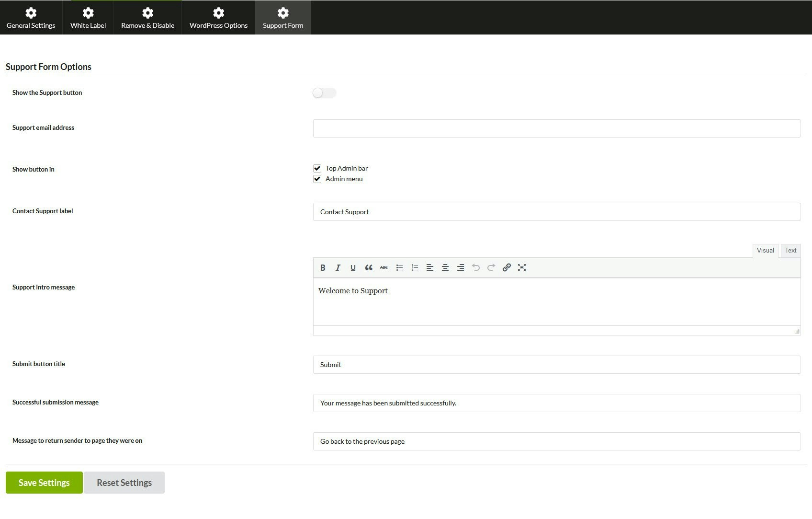Undo the last editor change
Image resolution: width=812 pixels, height=519 pixels.
tap(476, 267)
